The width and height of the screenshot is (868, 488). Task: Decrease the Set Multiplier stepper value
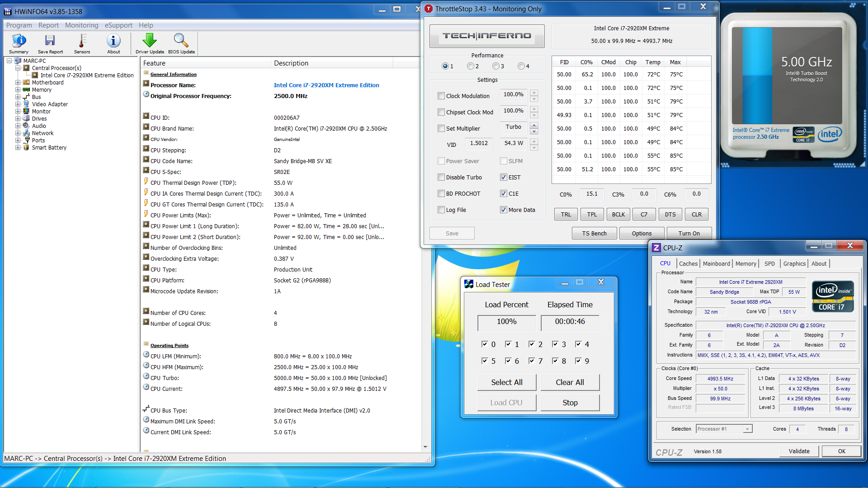tap(534, 131)
